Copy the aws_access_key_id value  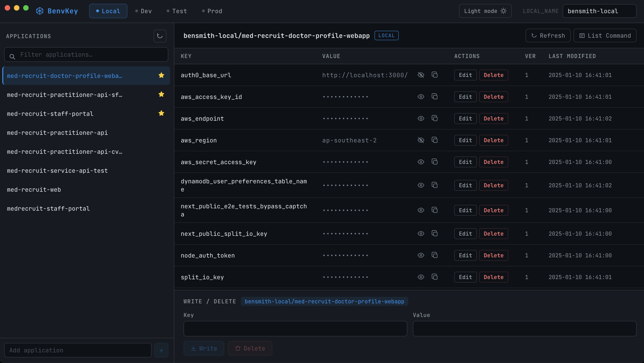[x=435, y=96]
